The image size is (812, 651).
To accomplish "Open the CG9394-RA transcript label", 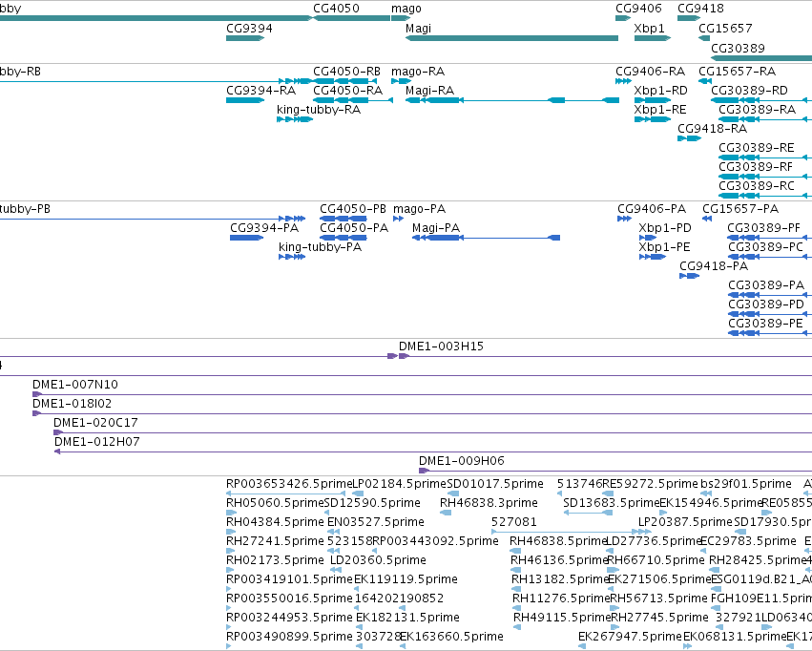I will [261, 91].
